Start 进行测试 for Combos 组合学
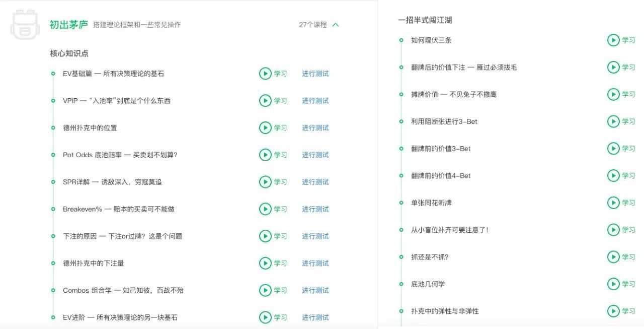Viewport: 644px width, 329px height. point(315,290)
